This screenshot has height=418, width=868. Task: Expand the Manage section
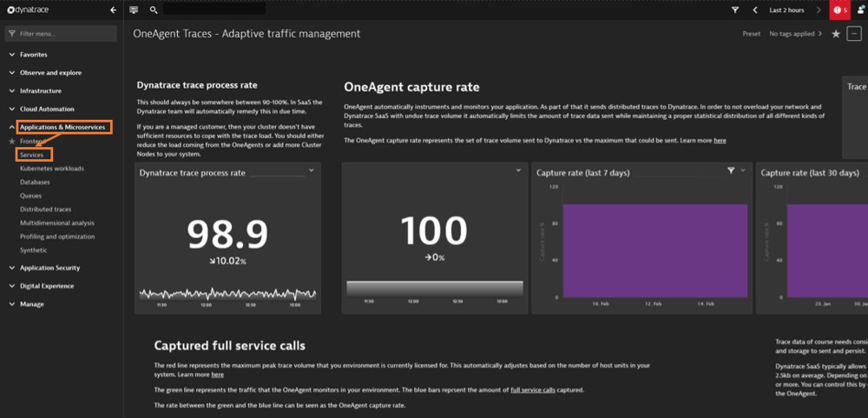[x=27, y=304]
